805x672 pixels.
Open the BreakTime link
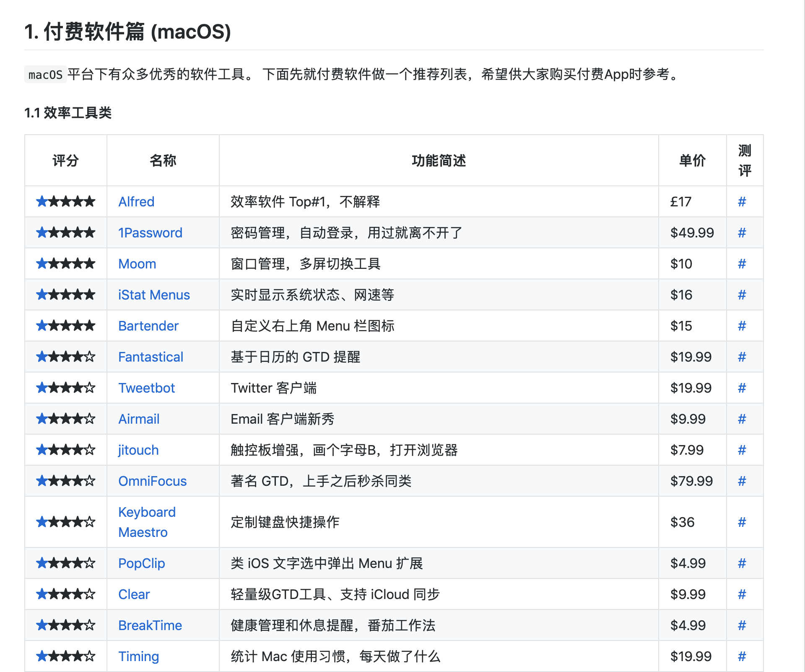[150, 625]
